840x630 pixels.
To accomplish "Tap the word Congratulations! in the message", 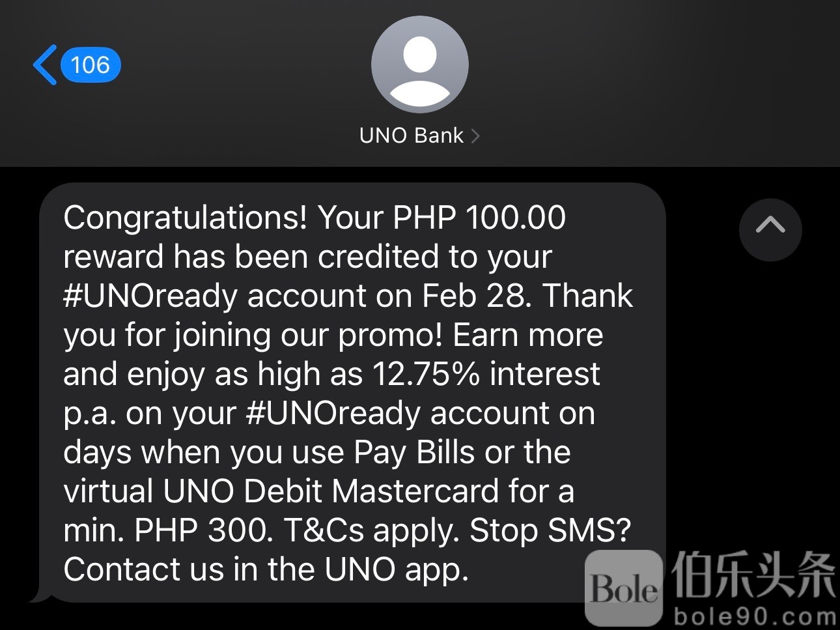I will (x=185, y=219).
